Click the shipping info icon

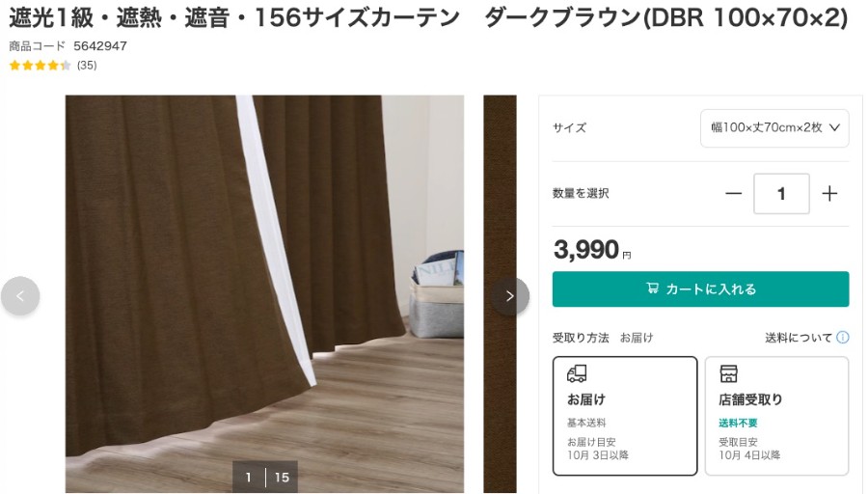tap(843, 338)
